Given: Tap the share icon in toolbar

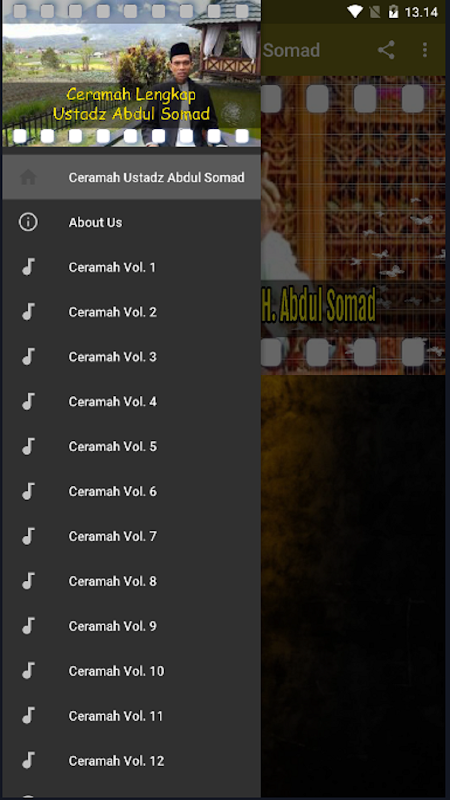Looking at the screenshot, I should (386, 50).
